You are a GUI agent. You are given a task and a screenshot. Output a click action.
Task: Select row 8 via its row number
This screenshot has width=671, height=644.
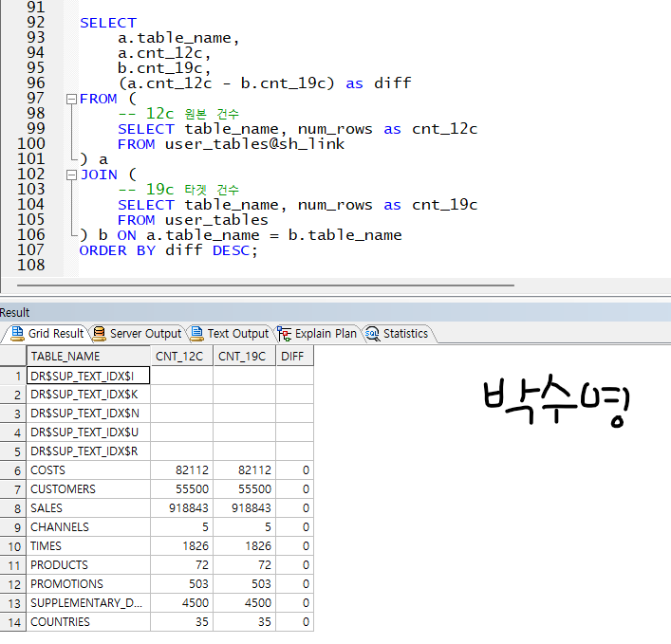(x=13, y=508)
